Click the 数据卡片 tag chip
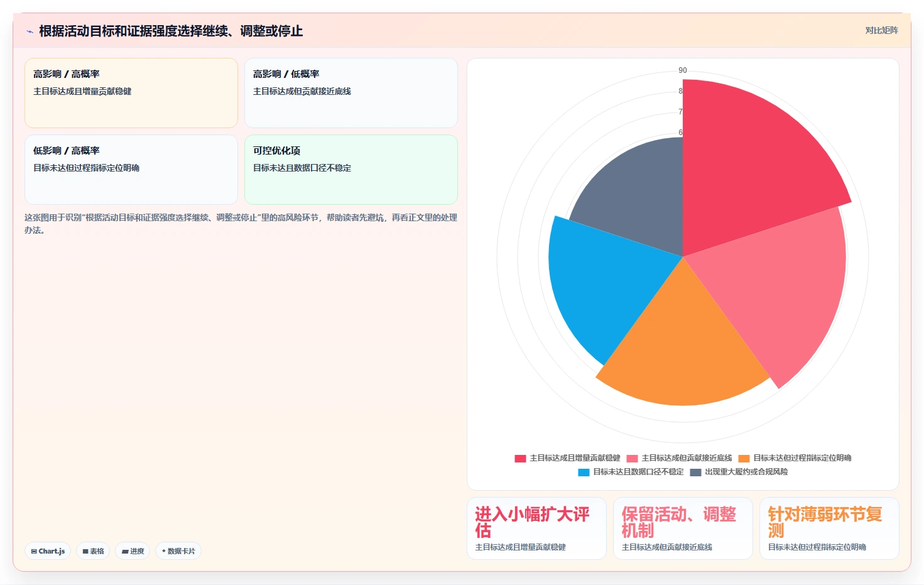 coord(178,551)
